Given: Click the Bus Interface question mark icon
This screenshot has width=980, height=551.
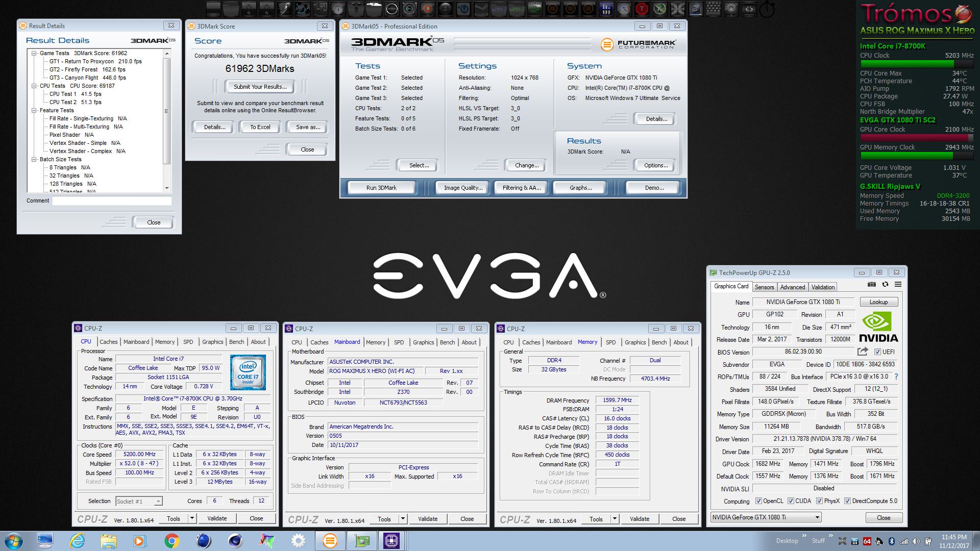Looking at the screenshot, I should click(x=896, y=377).
